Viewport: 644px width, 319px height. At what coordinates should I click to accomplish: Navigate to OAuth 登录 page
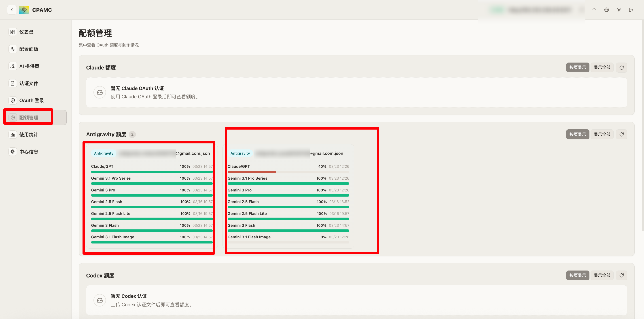coord(32,101)
